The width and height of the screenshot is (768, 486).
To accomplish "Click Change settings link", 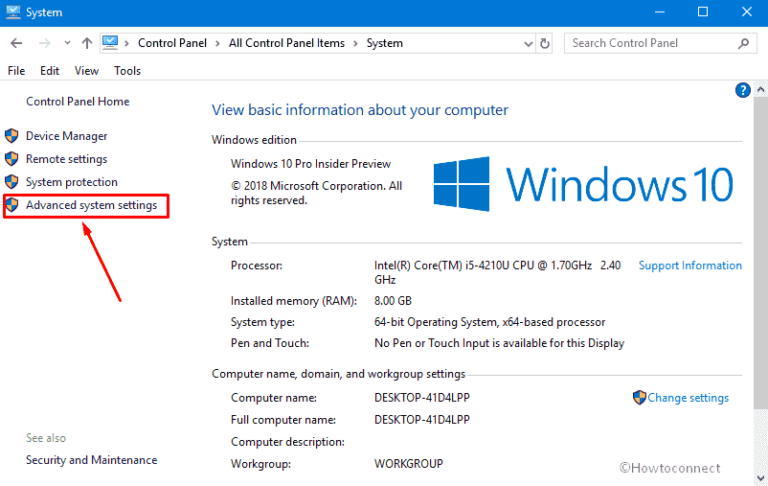I will [x=688, y=398].
